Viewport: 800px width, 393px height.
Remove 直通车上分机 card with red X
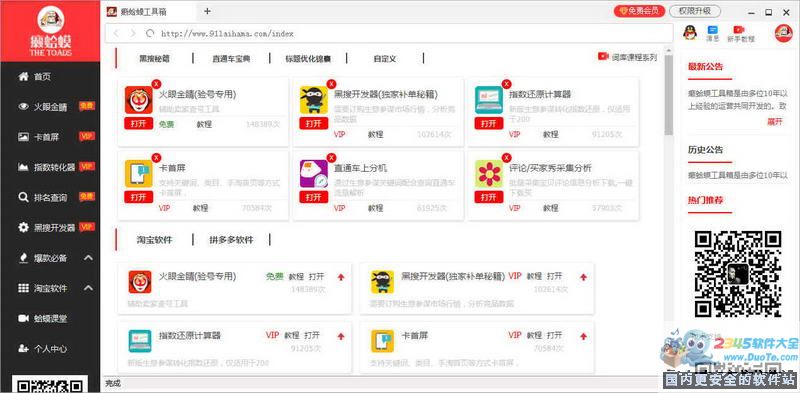pyautogui.click(x=332, y=158)
